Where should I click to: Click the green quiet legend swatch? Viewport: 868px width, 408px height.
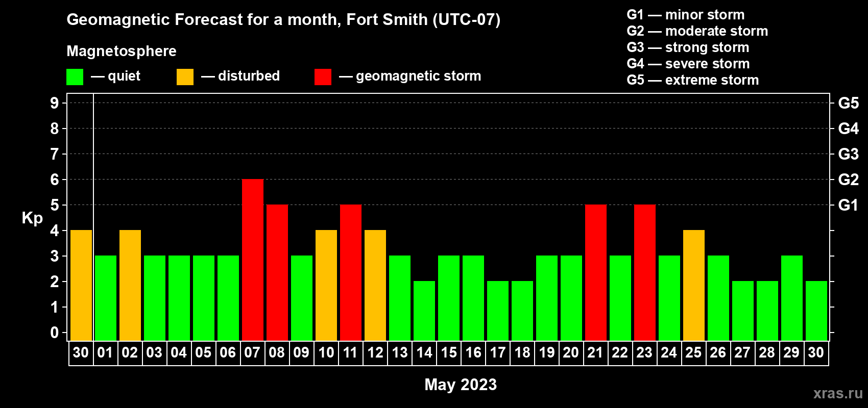click(75, 77)
